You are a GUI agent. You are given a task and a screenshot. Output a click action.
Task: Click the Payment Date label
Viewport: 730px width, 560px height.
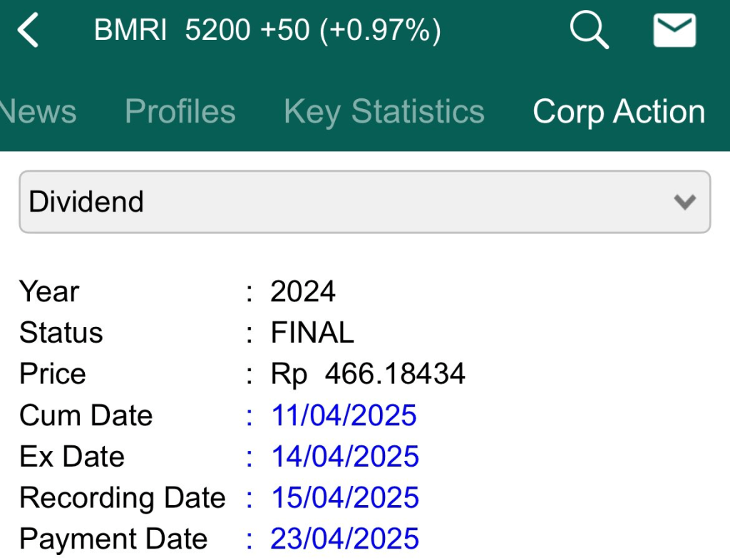pos(113,539)
